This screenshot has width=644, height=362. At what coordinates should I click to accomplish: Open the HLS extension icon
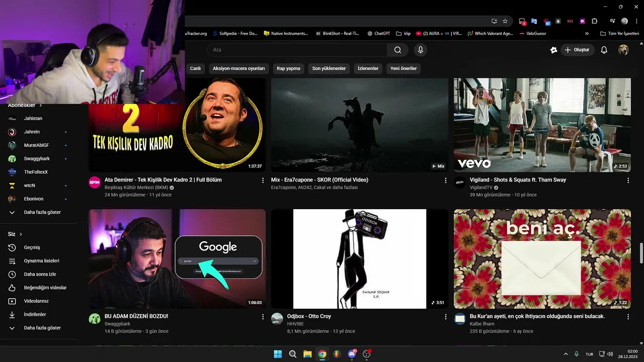pos(570,21)
